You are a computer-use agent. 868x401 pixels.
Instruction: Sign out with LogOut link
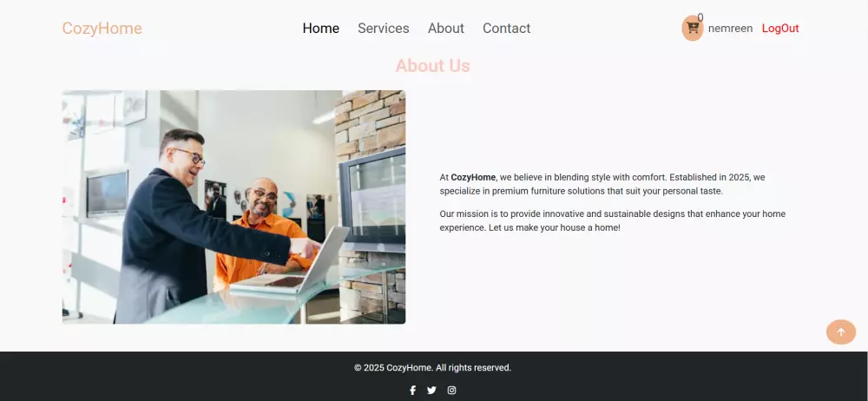(x=780, y=29)
